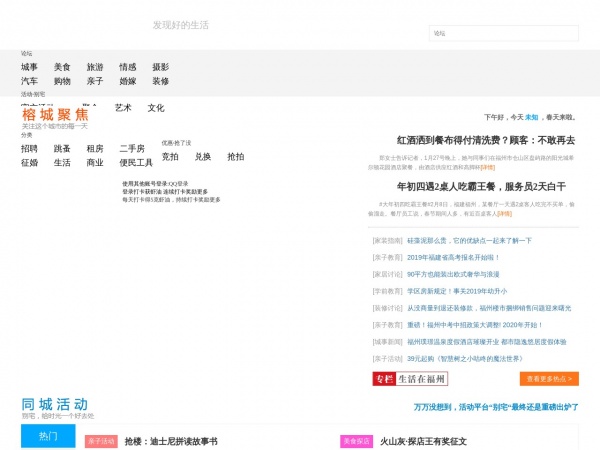Go to the 旅游 forum section
This screenshot has width=600, height=450.
click(x=95, y=67)
